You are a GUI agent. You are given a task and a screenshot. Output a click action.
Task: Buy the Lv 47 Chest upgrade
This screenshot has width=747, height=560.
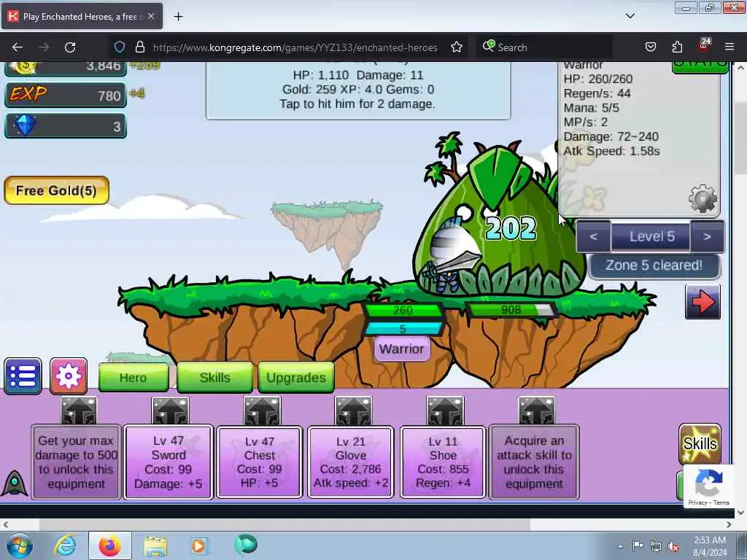coord(260,462)
